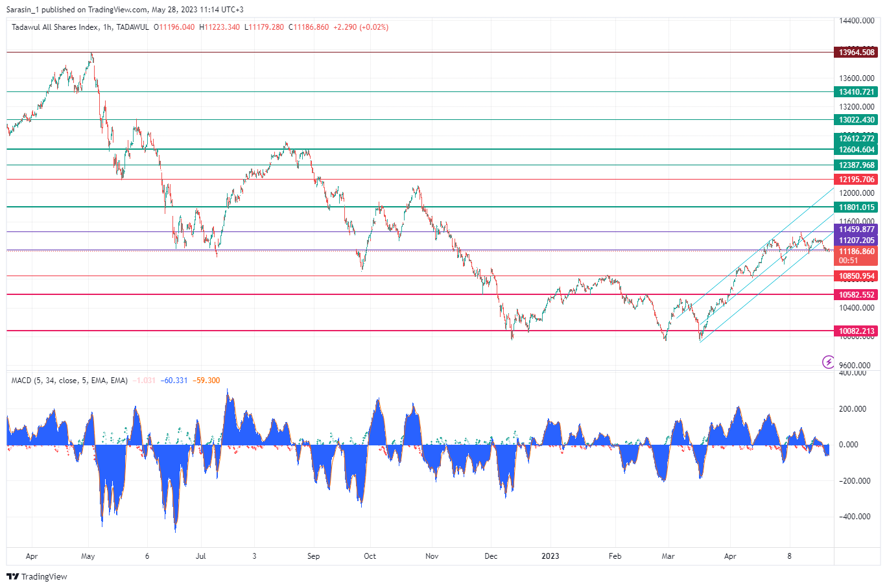This screenshot has width=887, height=588.
Task: Select the Tadawul All Shares Index title
Action: click(55, 27)
